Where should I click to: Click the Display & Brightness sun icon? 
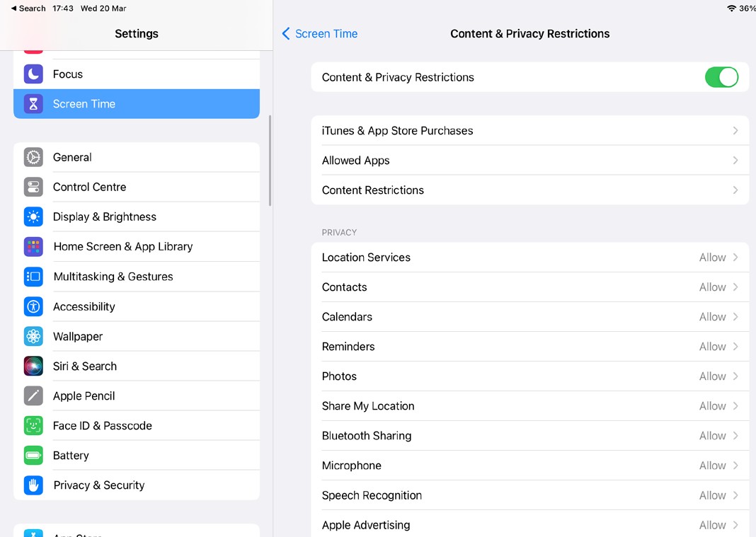[33, 217]
